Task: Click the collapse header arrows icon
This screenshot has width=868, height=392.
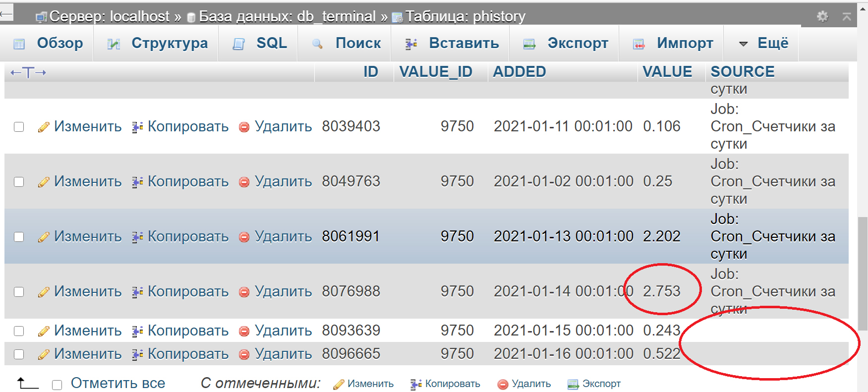Action: click(847, 16)
